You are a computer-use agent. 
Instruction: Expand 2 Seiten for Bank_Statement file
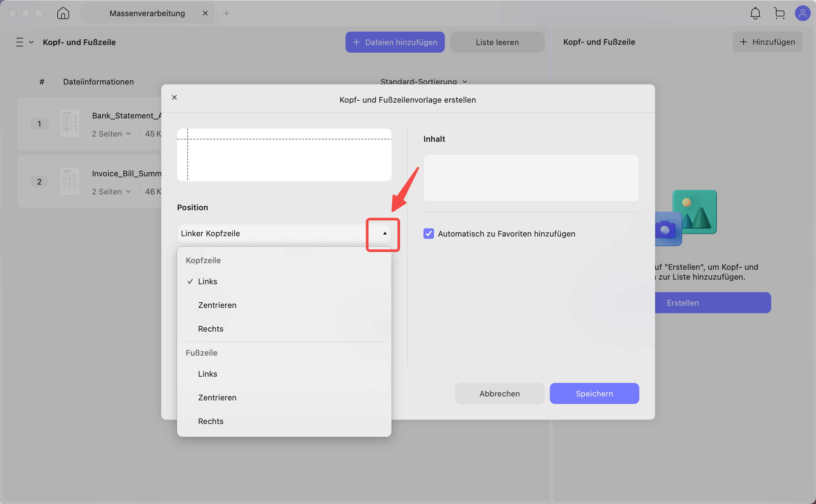pyautogui.click(x=111, y=134)
